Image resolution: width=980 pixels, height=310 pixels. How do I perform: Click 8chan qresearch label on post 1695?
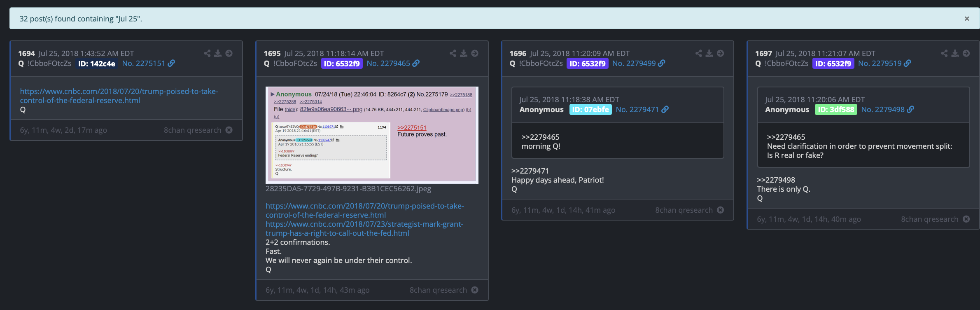pyautogui.click(x=438, y=290)
